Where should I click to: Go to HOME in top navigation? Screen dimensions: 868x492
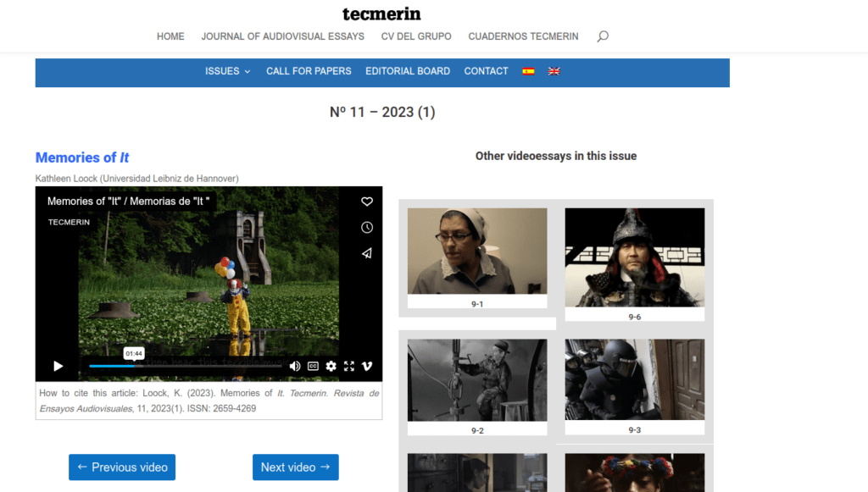click(x=170, y=36)
